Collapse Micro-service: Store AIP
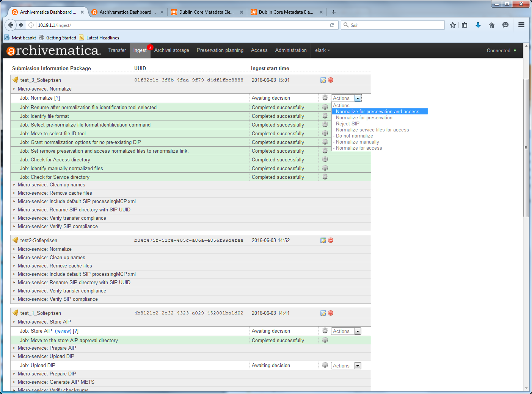 (44, 322)
